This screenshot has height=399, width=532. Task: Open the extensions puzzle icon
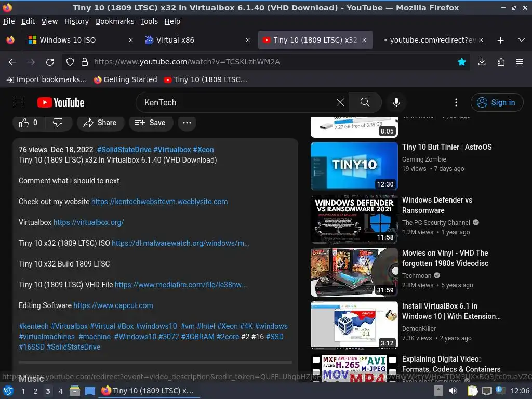501,62
